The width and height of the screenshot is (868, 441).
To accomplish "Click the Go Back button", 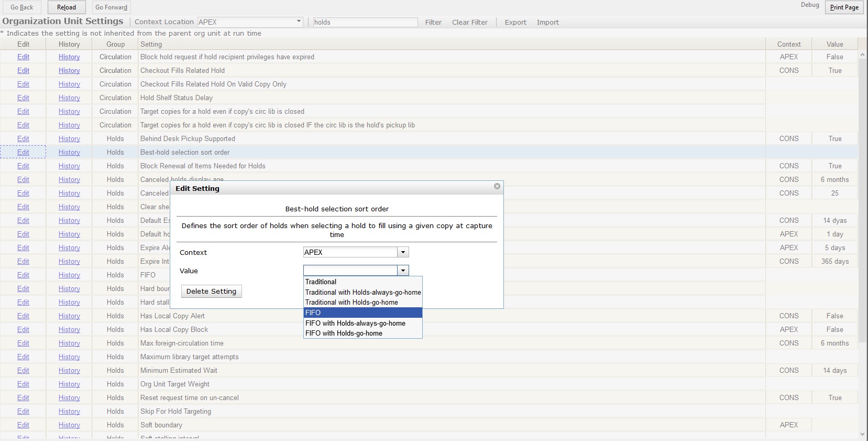I will [x=21, y=7].
